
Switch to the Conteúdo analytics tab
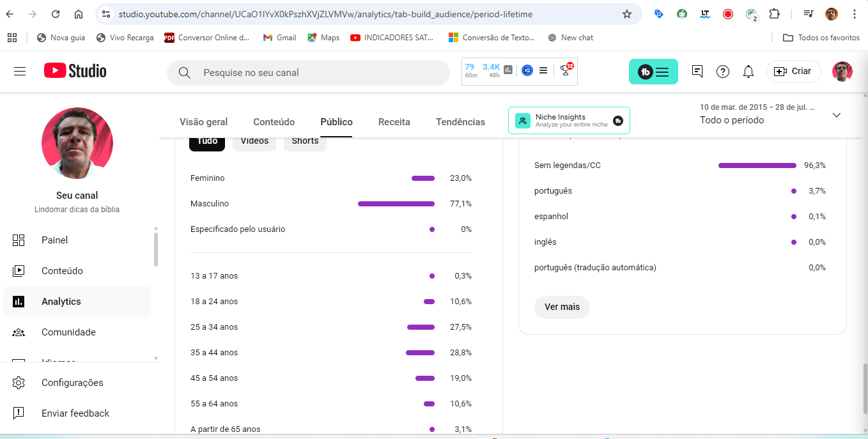click(x=274, y=122)
